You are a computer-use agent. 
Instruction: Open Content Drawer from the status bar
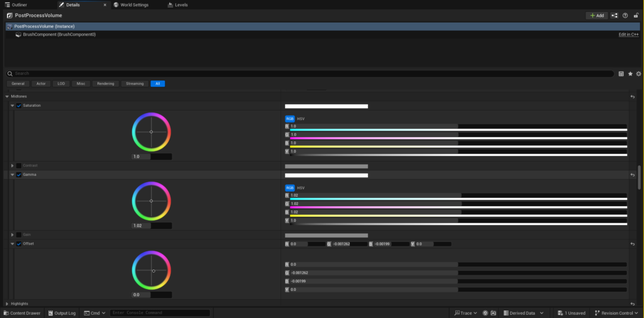[x=22, y=313]
